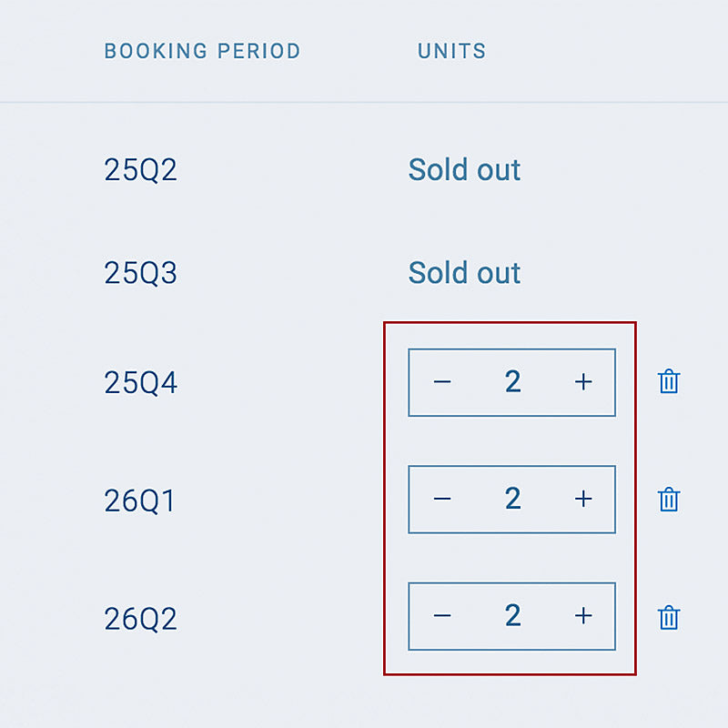This screenshot has height=728, width=728.
Task: Increase units for booking period 25Q4
Action: [583, 382]
